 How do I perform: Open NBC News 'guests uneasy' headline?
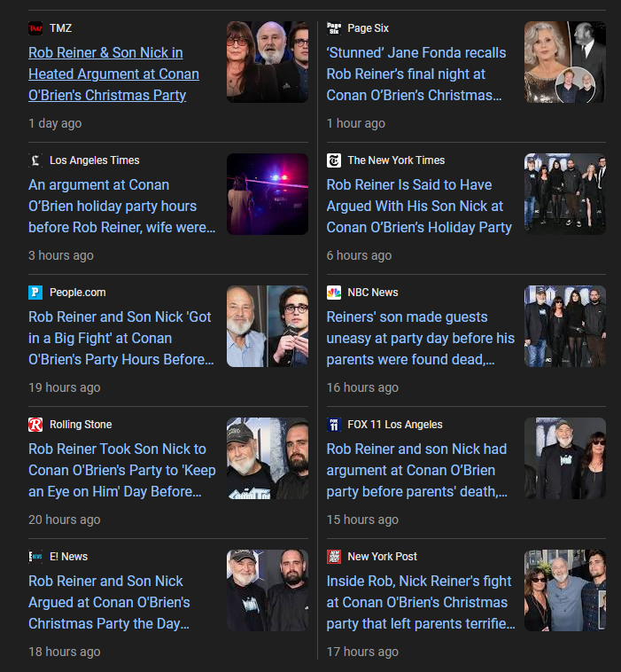[420, 338]
